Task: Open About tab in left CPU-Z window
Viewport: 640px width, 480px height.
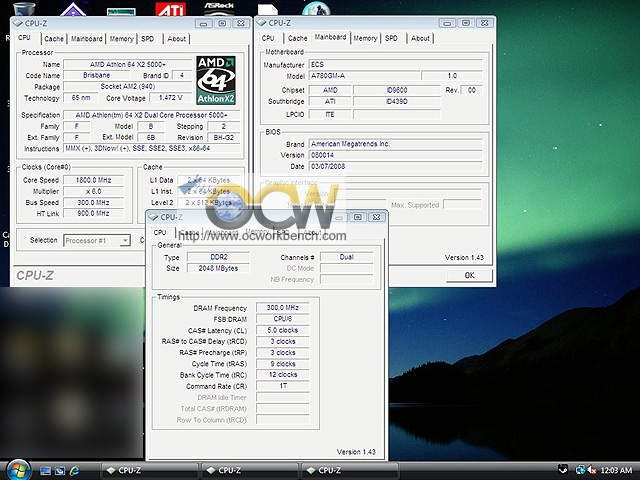Action: [176, 39]
